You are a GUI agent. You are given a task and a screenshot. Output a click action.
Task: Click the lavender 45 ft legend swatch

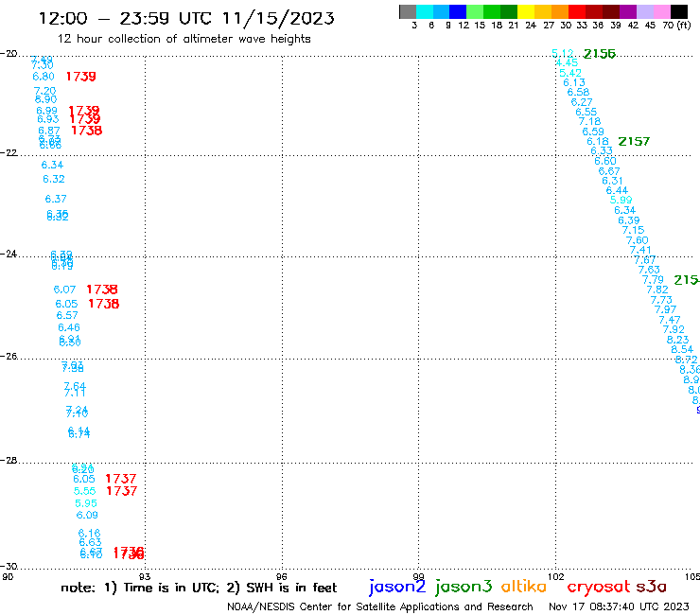(x=644, y=11)
